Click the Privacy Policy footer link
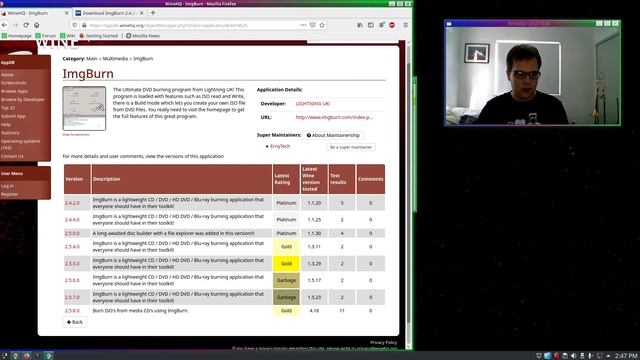The width and height of the screenshot is (640, 360). click(383, 342)
